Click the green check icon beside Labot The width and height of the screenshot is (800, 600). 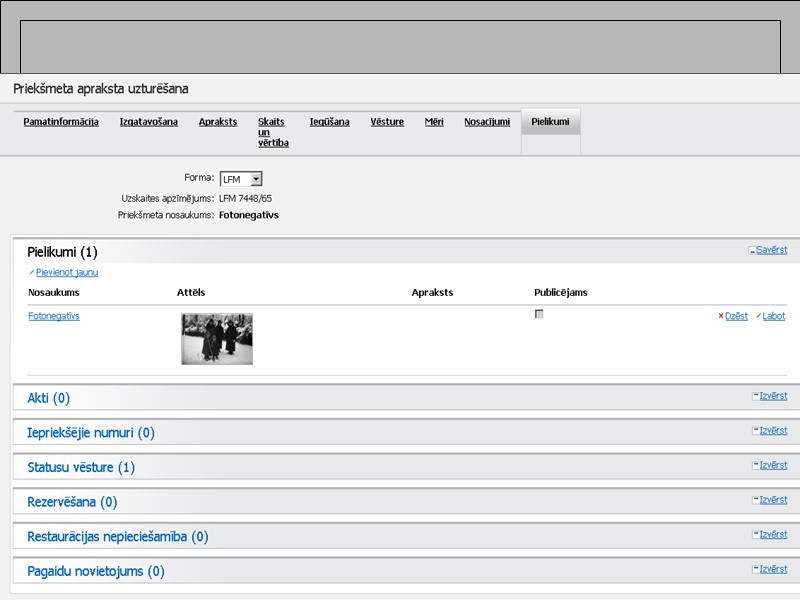(x=758, y=316)
